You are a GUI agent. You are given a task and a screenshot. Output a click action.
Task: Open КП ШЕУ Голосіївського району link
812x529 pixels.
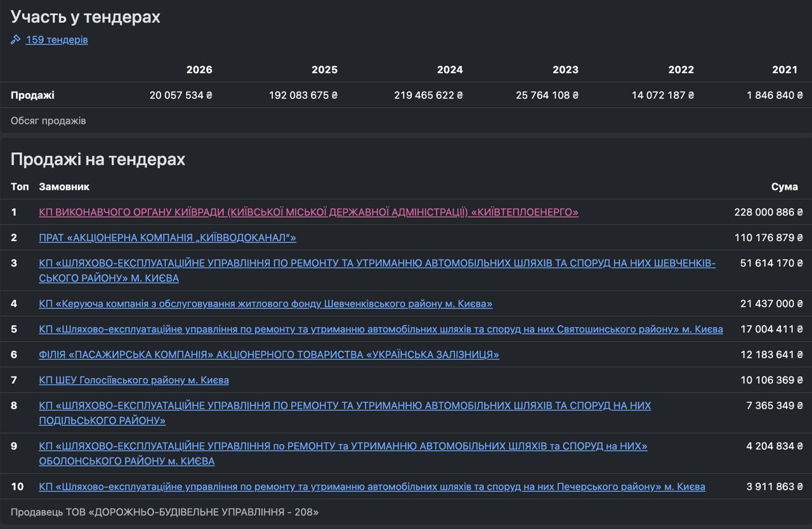pos(134,380)
